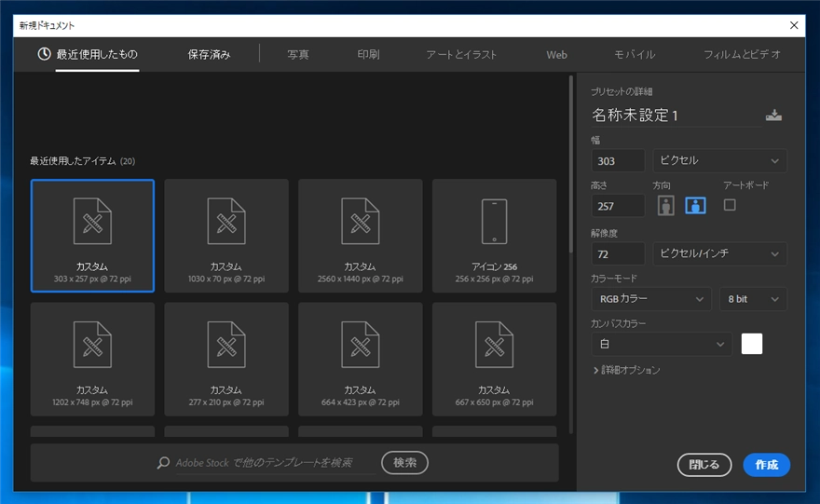Click the white canvas color swatch
Image resolution: width=820 pixels, height=504 pixels.
point(751,344)
